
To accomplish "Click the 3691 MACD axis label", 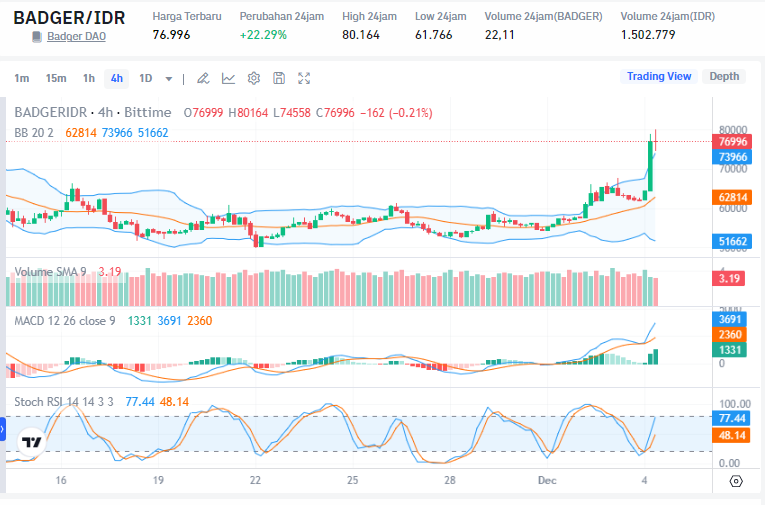I will pos(729,319).
